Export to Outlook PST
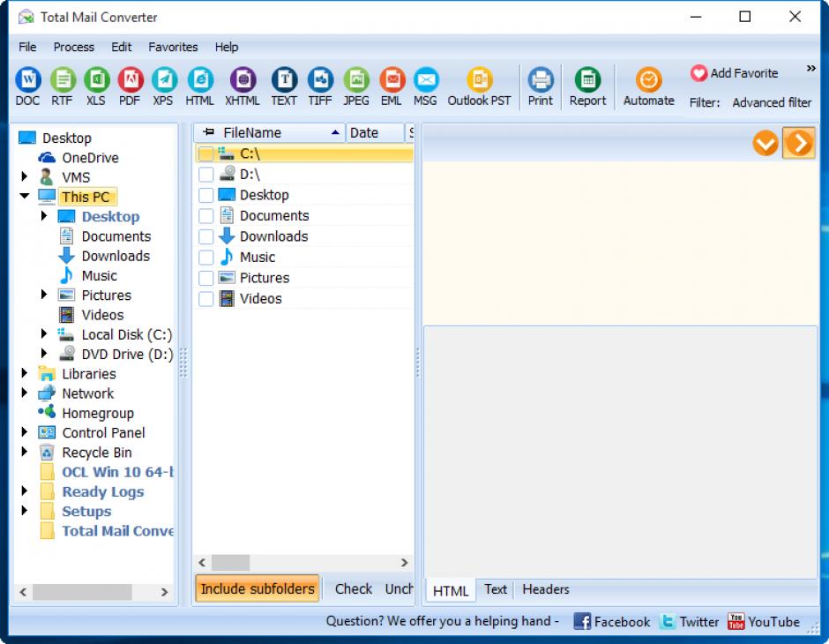 click(480, 86)
